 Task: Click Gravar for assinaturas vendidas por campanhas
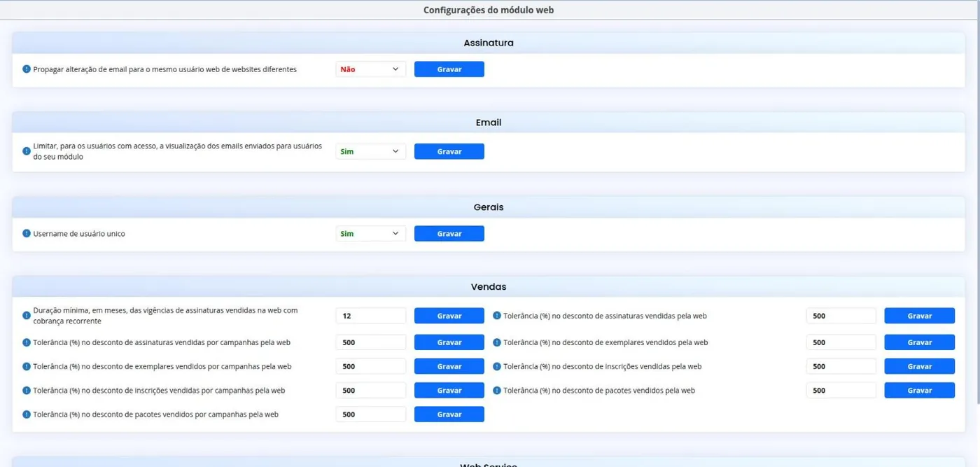tap(449, 342)
